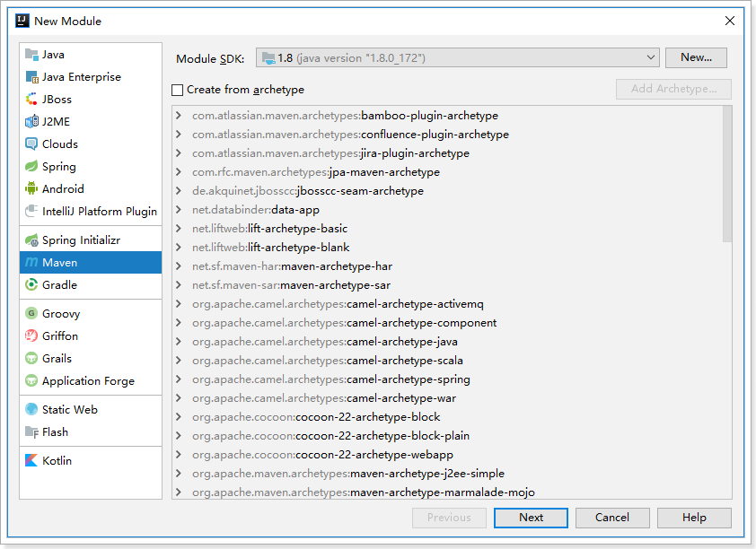Click the Groovy 'G' icon
This screenshot has height=549, width=756.
point(31,313)
